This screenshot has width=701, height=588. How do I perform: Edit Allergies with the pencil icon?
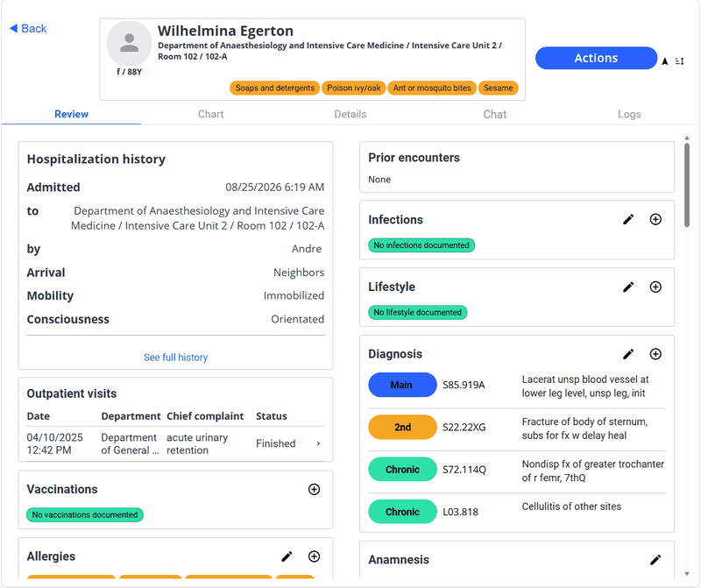(287, 556)
